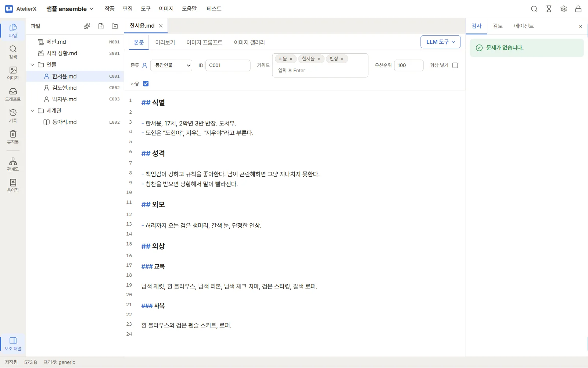This screenshot has width=588, height=368.
Task: Open the 편집 menu
Action: click(128, 9)
